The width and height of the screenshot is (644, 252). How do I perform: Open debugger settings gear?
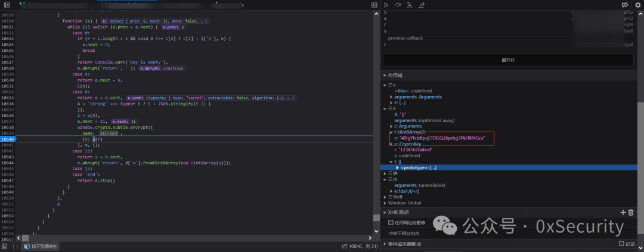click(638, 5)
